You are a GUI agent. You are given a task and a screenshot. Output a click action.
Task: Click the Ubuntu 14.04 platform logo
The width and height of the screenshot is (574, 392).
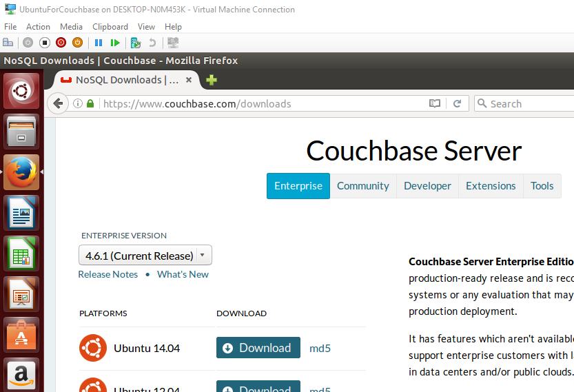tap(93, 348)
